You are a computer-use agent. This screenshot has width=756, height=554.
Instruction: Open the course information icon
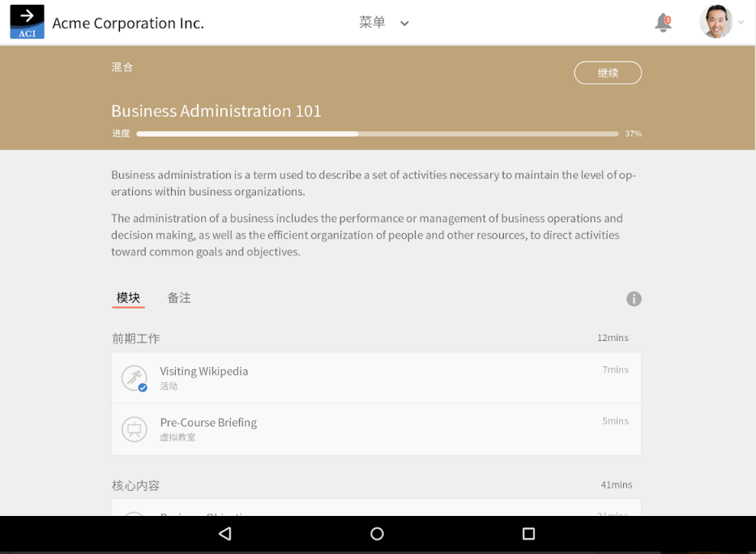(x=634, y=299)
